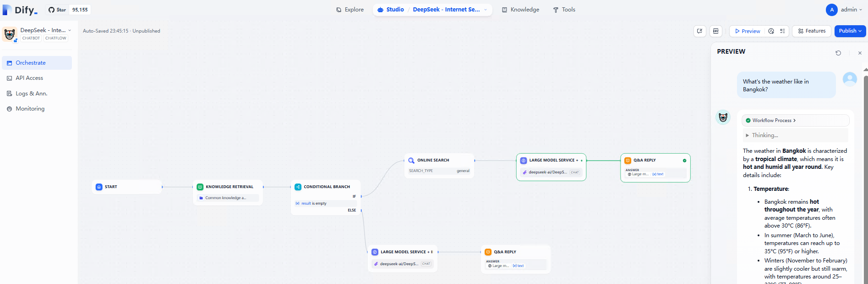
Task: Click the Preview panel scrollbar
Action: (x=866, y=179)
